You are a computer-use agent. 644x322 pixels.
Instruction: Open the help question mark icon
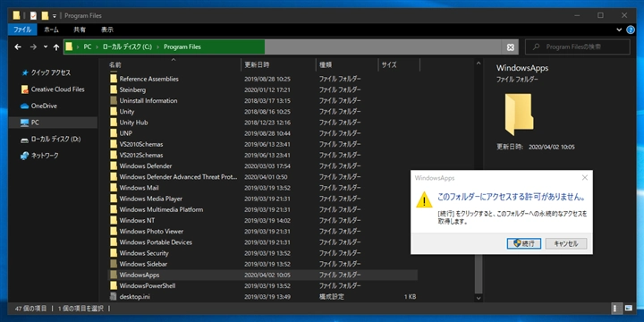click(631, 30)
